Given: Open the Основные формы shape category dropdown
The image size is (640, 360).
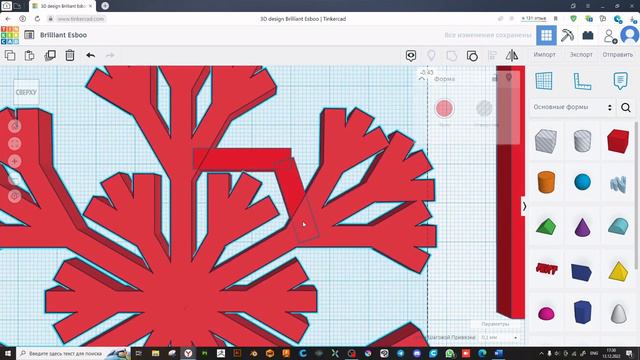Looking at the screenshot, I should pyautogui.click(x=573, y=107).
